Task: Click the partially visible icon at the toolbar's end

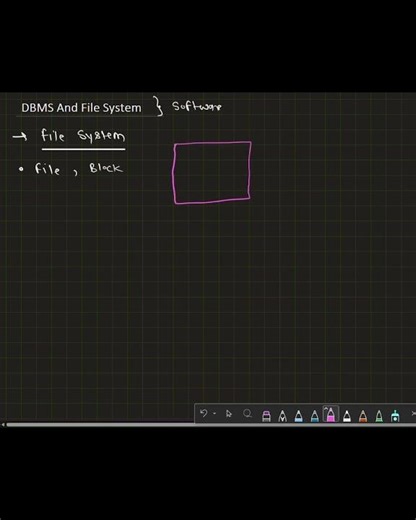Action: (x=414, y=414)
